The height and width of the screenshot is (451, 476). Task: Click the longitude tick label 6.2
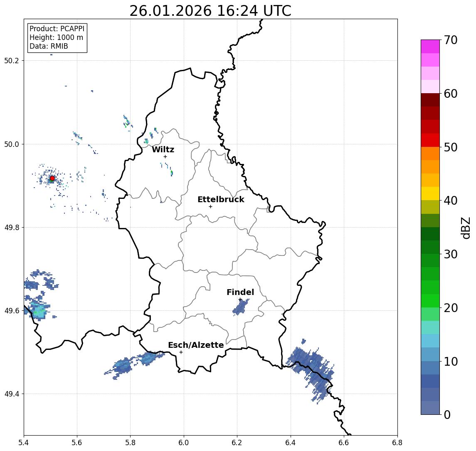237,443
